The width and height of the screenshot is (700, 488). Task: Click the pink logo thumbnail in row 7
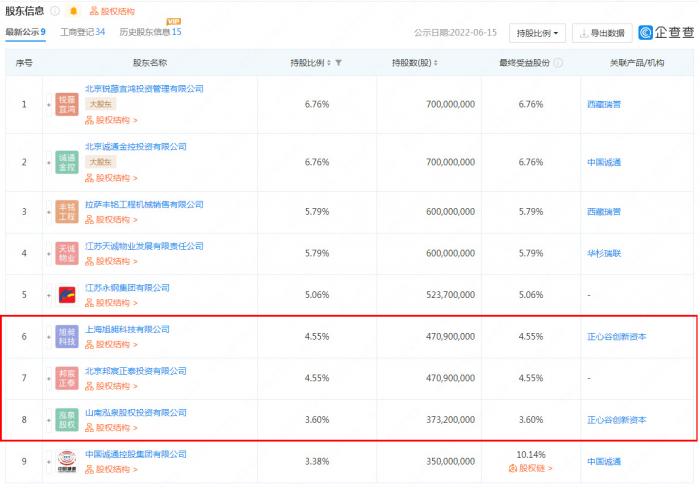click(67, 378)
